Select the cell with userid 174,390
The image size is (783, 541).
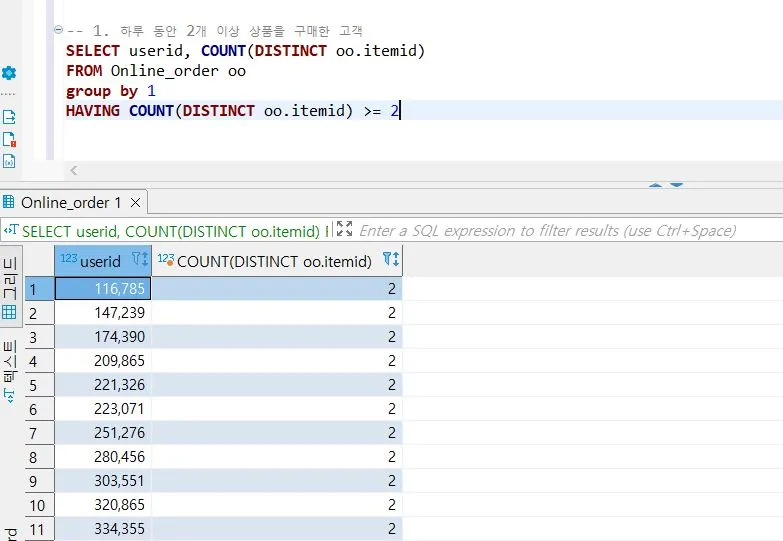click(103, 337)
